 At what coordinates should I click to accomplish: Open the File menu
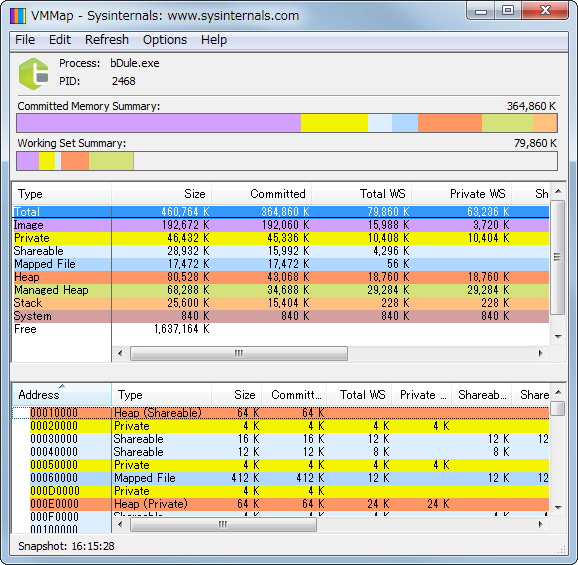pos(25,40)
